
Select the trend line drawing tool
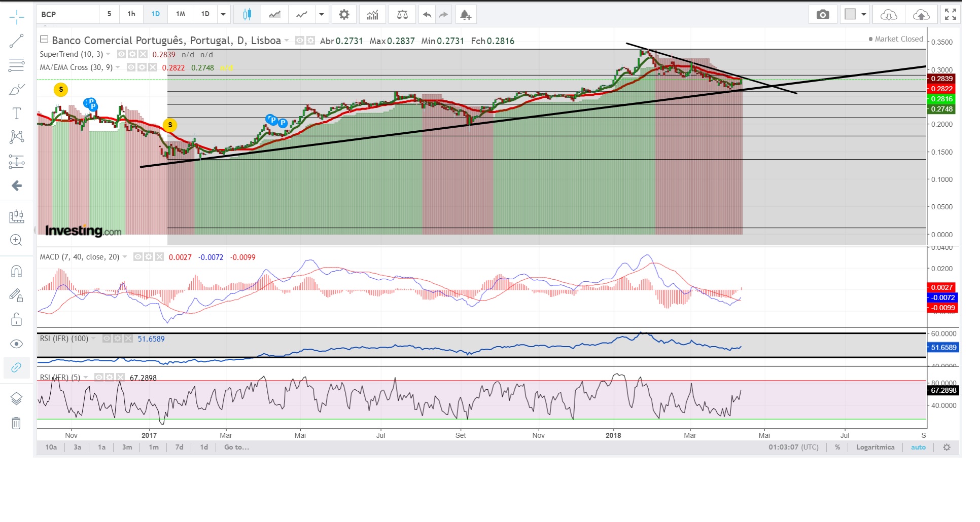point(16,41)
